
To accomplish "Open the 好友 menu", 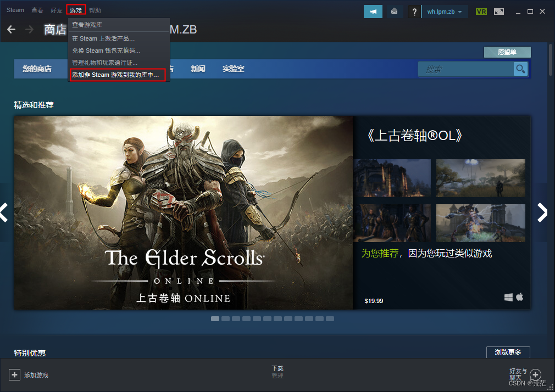I will click(56, 10).
